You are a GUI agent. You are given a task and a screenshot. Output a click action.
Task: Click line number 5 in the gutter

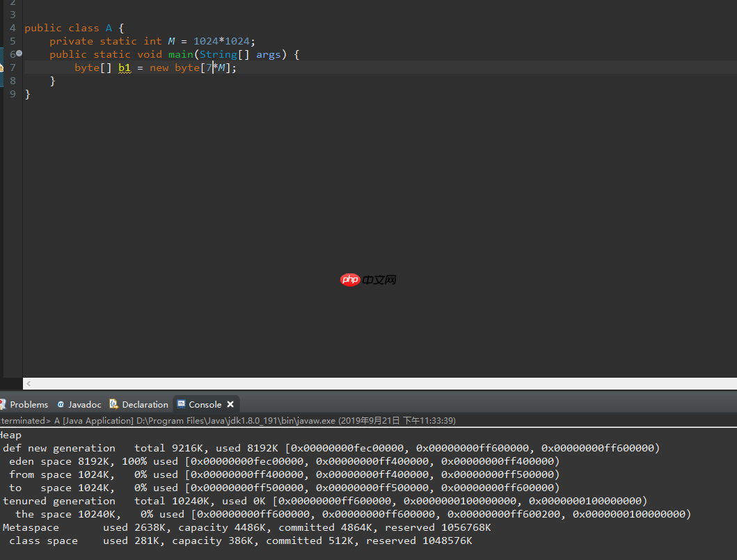pos(13,41)
